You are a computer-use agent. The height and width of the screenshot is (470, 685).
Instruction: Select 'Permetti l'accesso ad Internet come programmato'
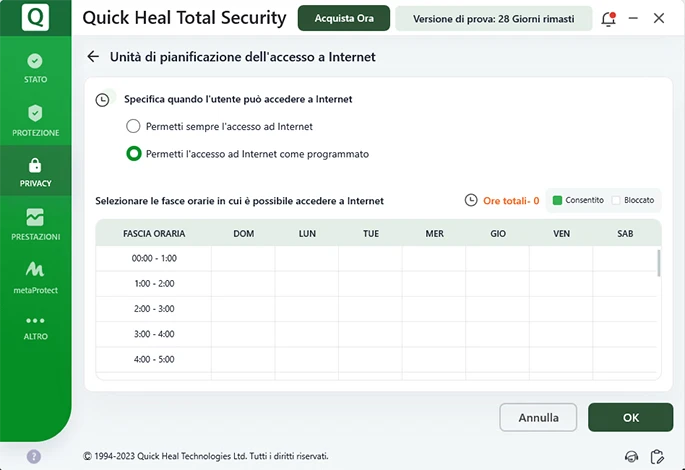(133, 154)
